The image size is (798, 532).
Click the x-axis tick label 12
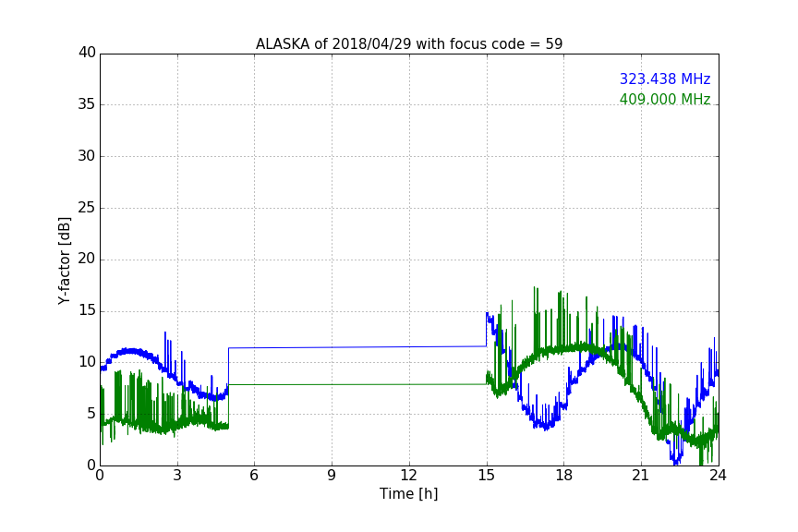(408, 476)
